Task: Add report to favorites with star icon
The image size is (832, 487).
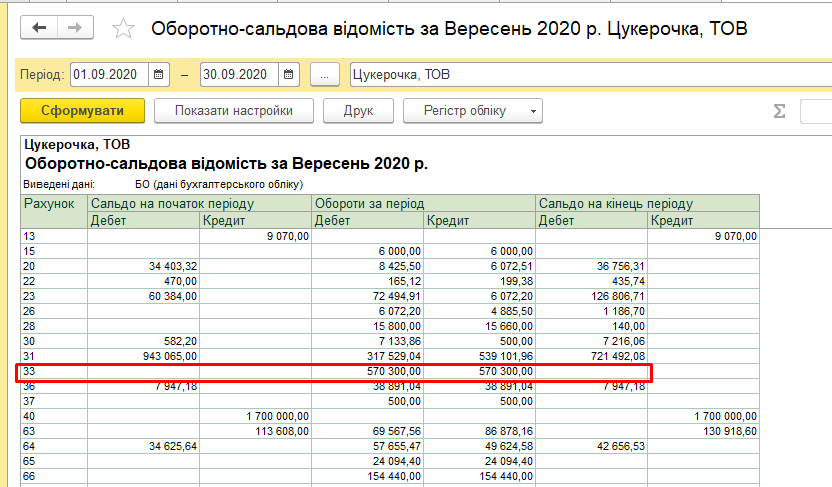Action: tap(123, 28)
